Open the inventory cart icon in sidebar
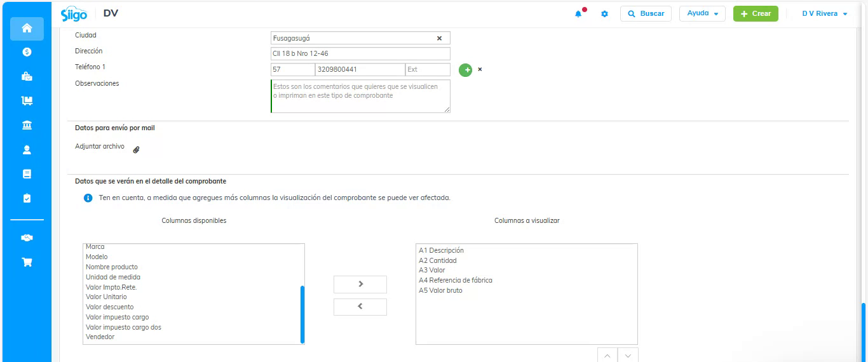Screen dimensions: 868x362 click(x=27, y=100)
